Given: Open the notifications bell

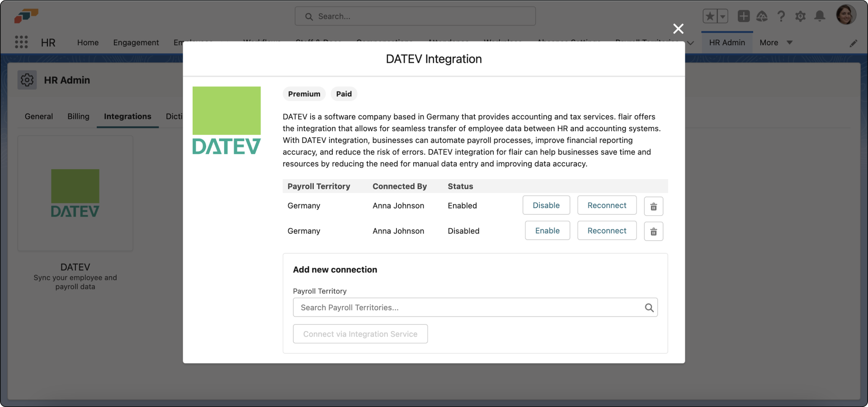Looking at the screenshot, I should (x=820, y=16).
